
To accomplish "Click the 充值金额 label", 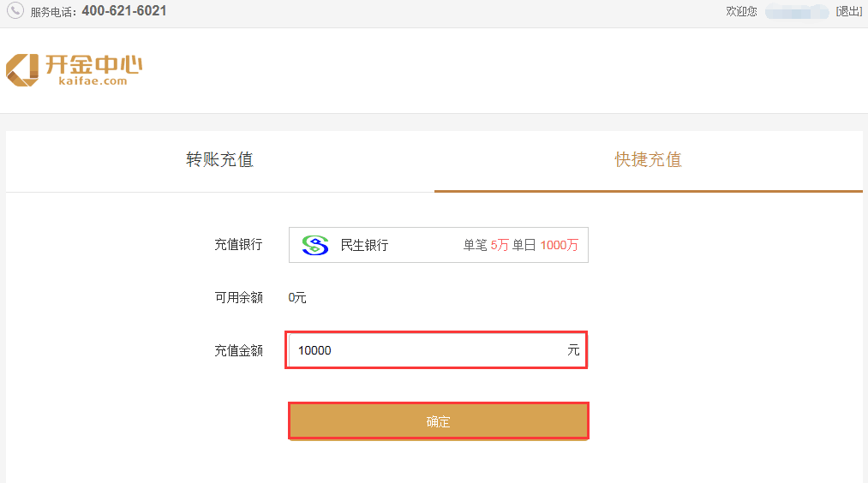I will 238,351.
